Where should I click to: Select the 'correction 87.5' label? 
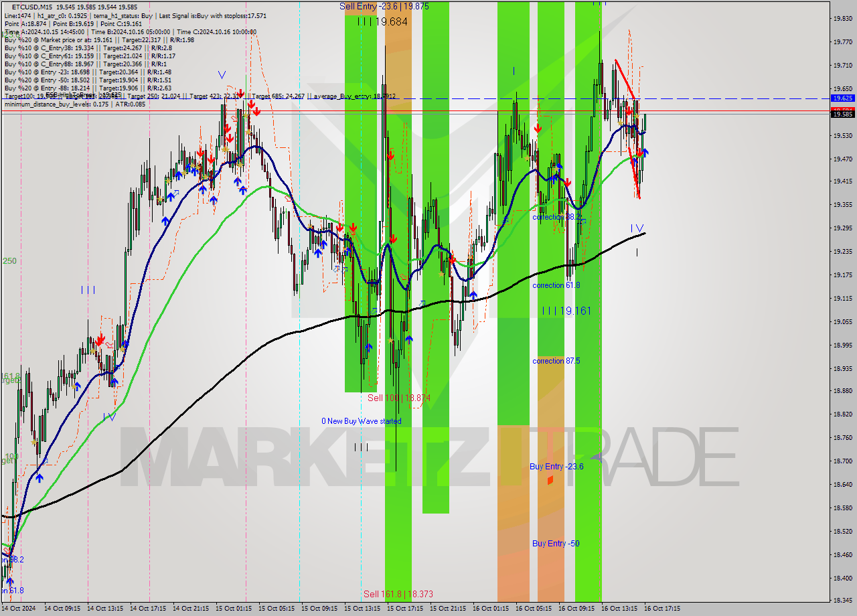pos(556,361)
